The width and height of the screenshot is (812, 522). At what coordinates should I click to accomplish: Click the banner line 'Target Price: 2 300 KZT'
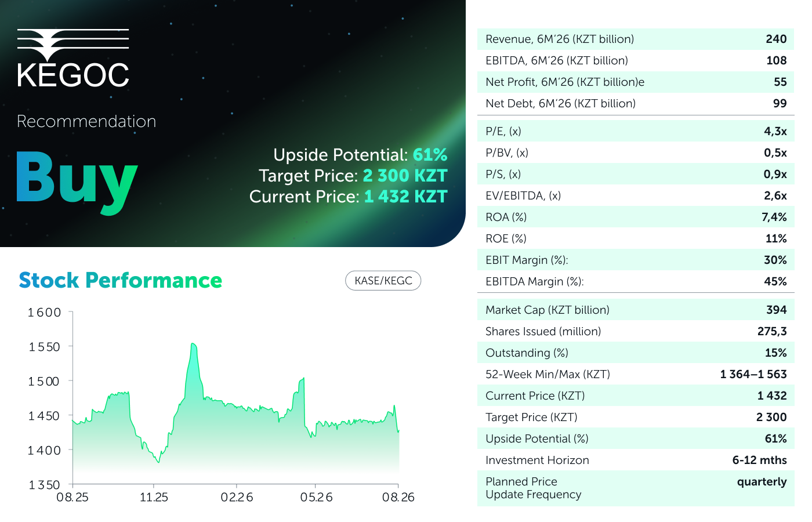pyautogui.click(x=353, y=176)
